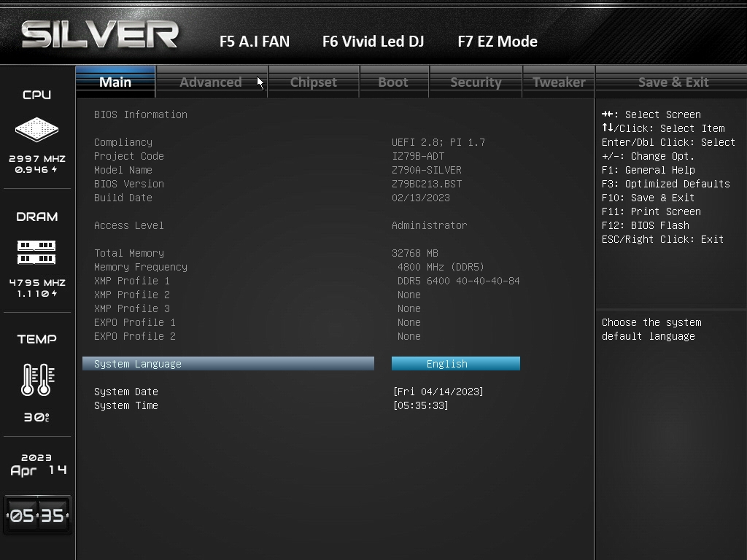Click the CPU chip icon in sidebar

[36, 129]
